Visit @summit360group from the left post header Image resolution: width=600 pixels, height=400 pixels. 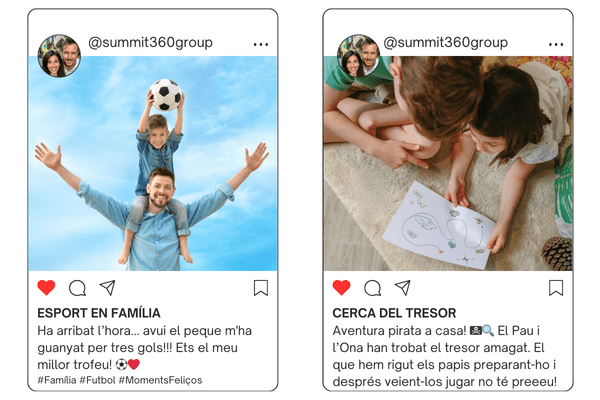(x=150, y=42)
